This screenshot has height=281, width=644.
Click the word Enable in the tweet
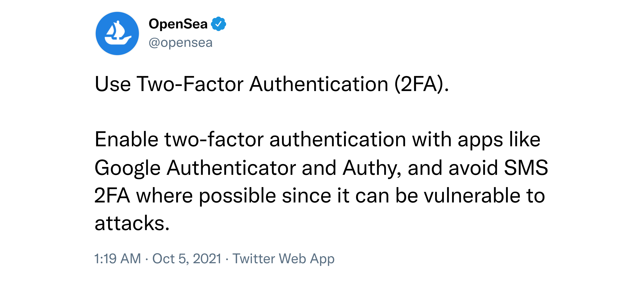point(126,139)
